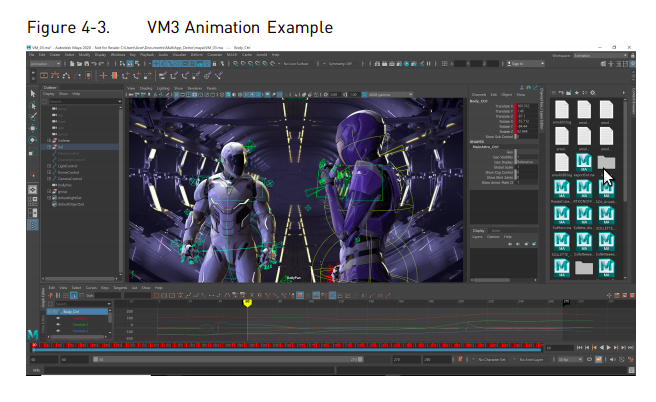Expand the Sol node in the Outliner
The width and height of the screenshot is (656, 402).
click(49, 147)
